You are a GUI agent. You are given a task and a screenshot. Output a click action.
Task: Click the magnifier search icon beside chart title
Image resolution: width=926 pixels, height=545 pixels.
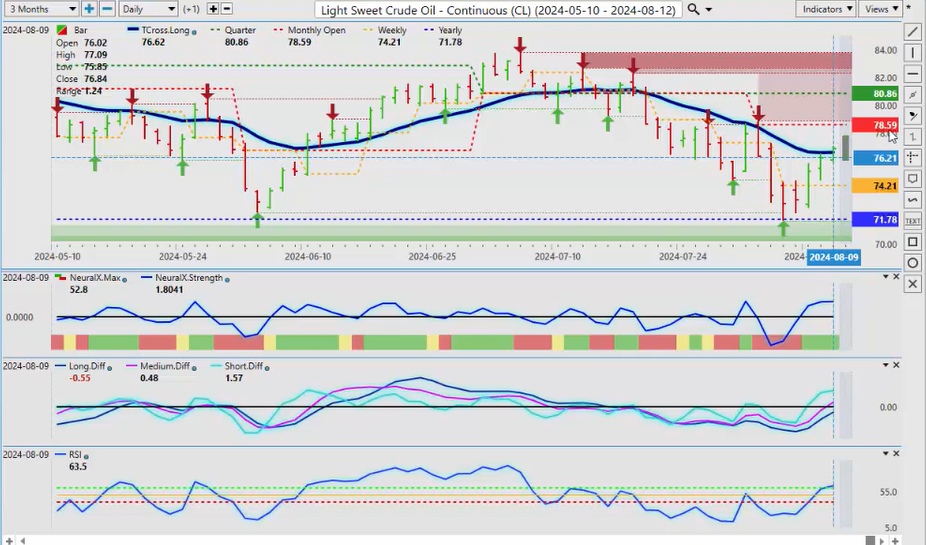(693, 9)
